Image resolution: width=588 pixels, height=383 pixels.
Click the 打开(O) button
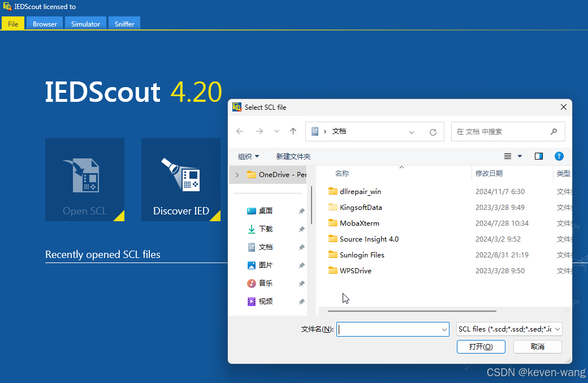point(481,347)
